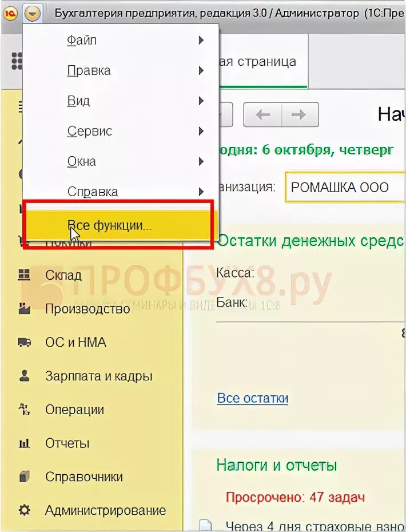Click the Администрирование gear icon
Image resolution: width=406 pixels, height=532 pixels.
click(x=24, y=510)
